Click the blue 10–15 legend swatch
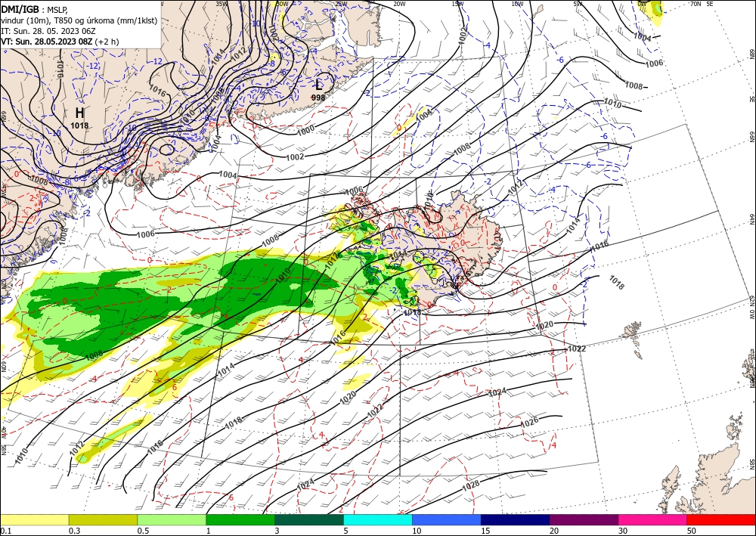 coord(447,520)
